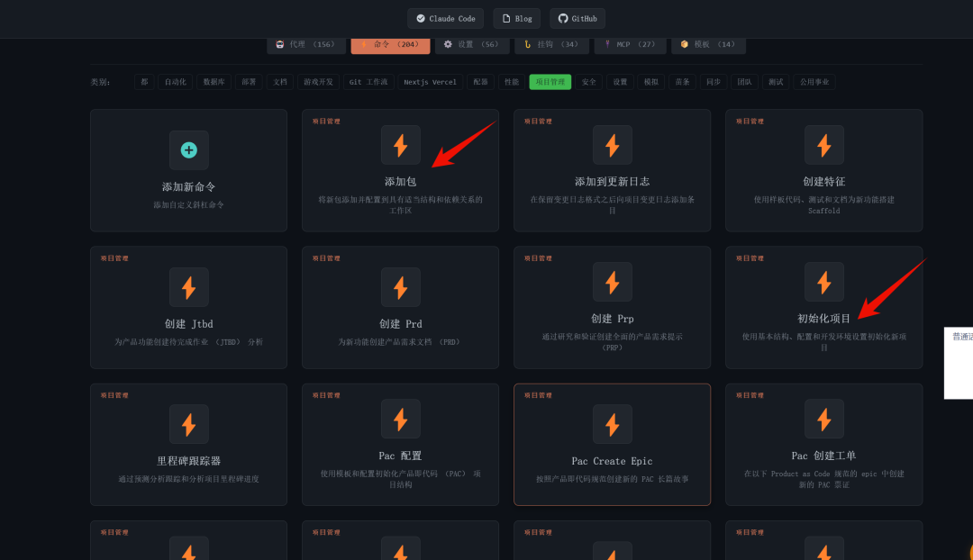Image resolution: width=973 pixels, height=560 pixels.
Task: Open the GitHub link
Action: click(x=577, y=19)
